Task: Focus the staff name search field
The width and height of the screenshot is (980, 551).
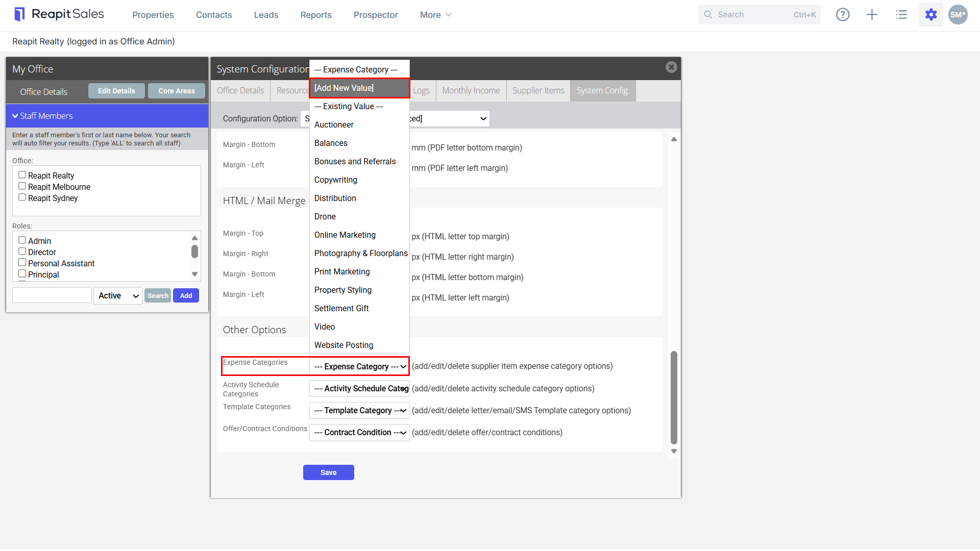Action: 52,296
